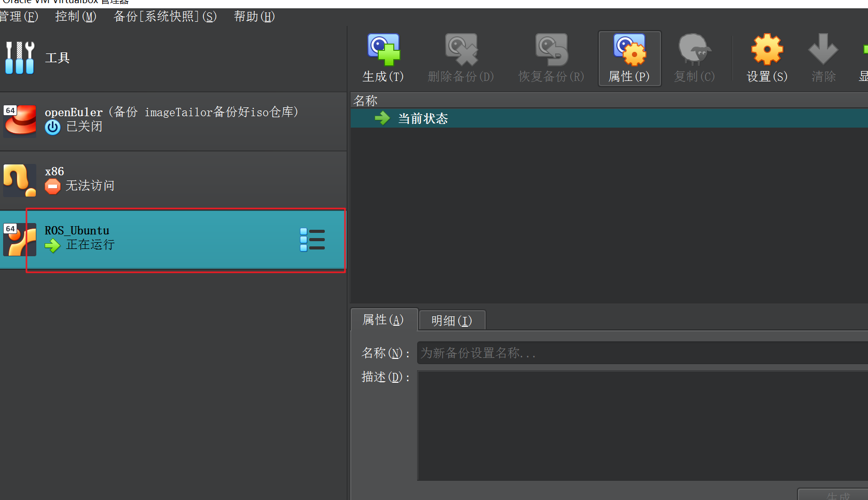868x500 pixels.
Task: Click the Clone (复制) sheep icon
Action: click(694, 51)
